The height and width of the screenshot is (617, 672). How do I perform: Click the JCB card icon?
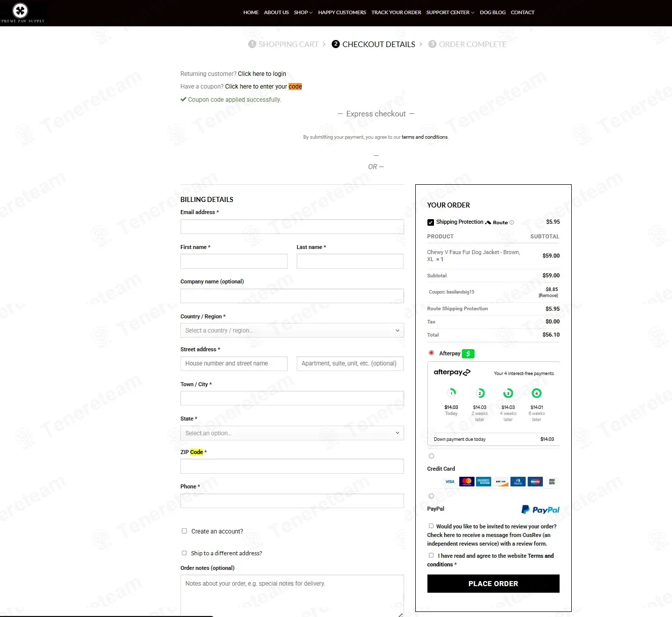(552, 481)
